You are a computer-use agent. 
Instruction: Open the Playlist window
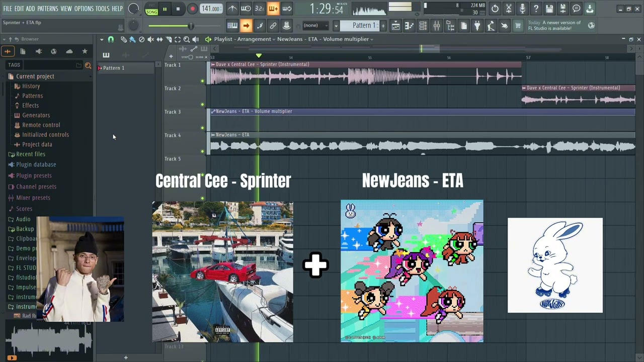(x=396, y=26)
